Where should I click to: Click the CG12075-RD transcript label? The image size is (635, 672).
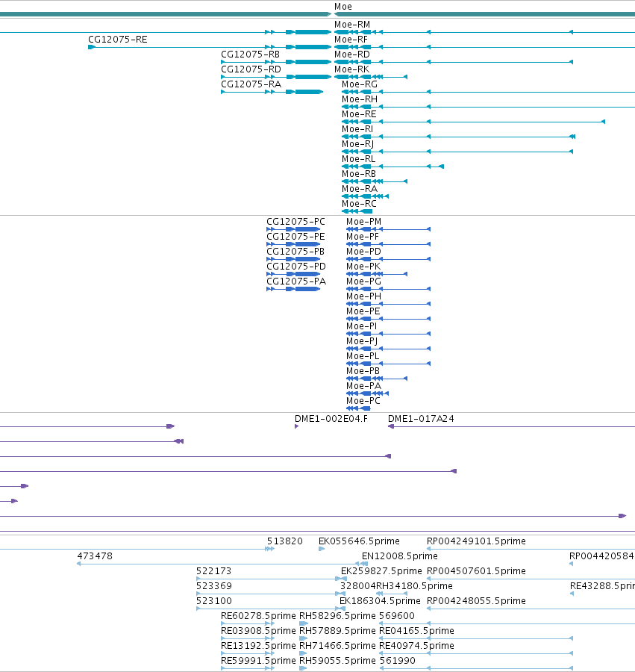[251, 69]
